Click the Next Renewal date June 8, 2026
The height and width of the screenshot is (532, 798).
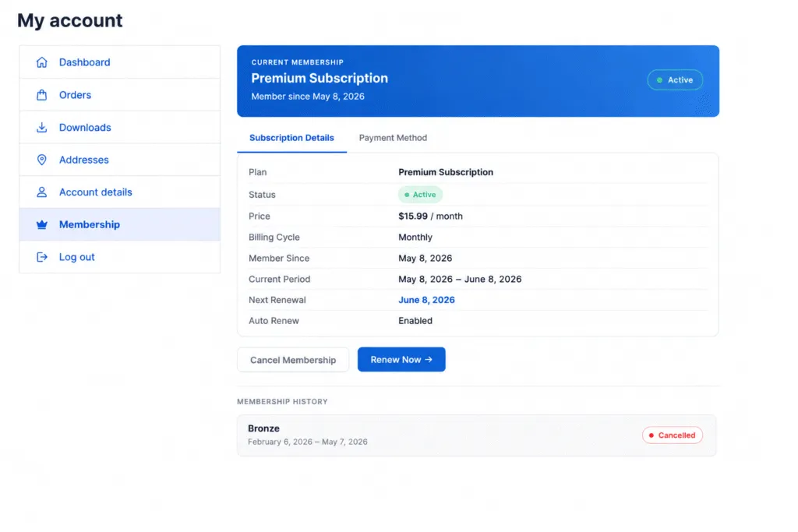pyautogui.click(x=426, y=300)
